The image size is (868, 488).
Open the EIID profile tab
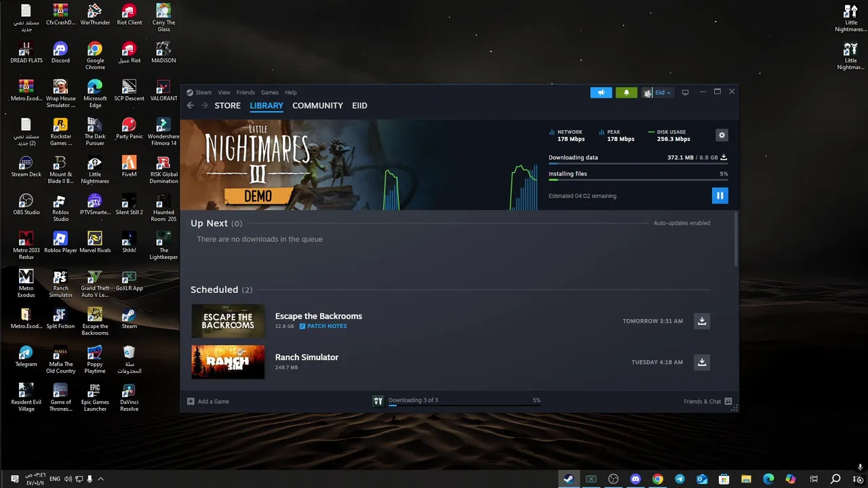359,106
